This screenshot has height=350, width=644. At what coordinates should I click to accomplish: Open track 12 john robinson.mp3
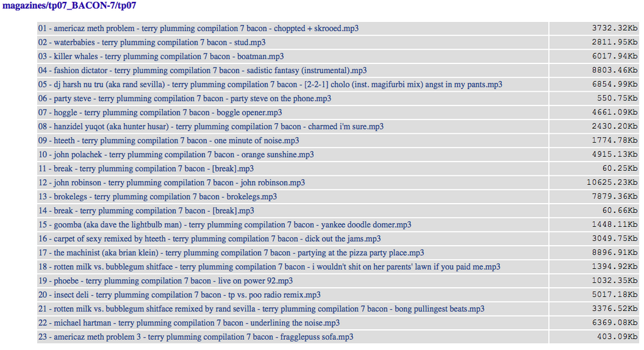tap(172, 183)
